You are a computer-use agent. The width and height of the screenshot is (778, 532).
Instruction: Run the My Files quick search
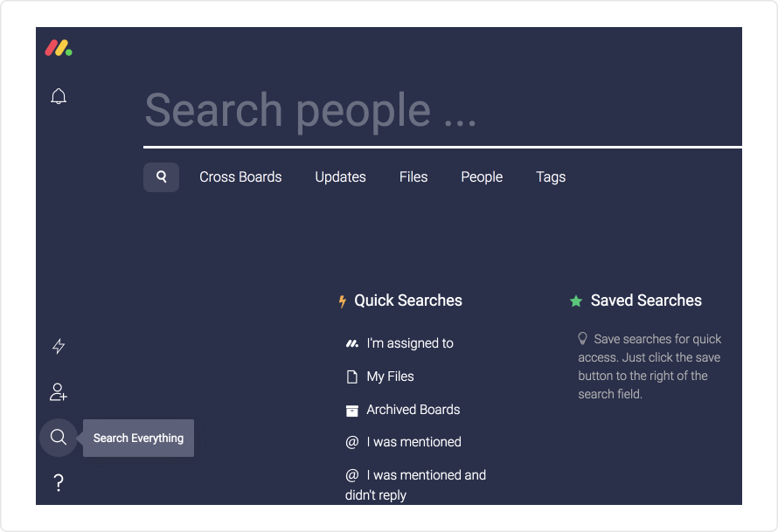pos(379,377)
